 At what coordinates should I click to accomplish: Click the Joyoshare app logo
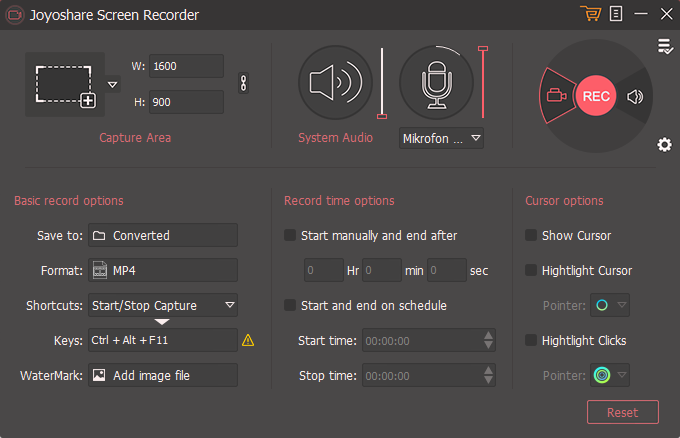pos(14,15)
